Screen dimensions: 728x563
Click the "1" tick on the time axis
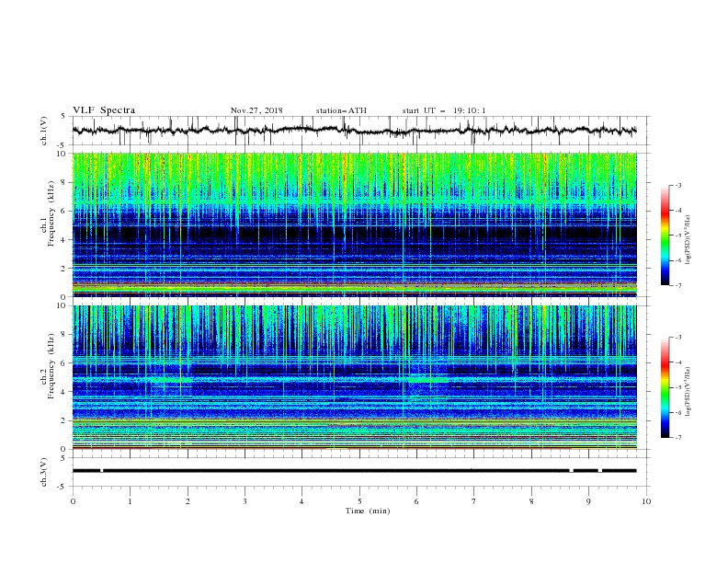(x=130, y=501)
